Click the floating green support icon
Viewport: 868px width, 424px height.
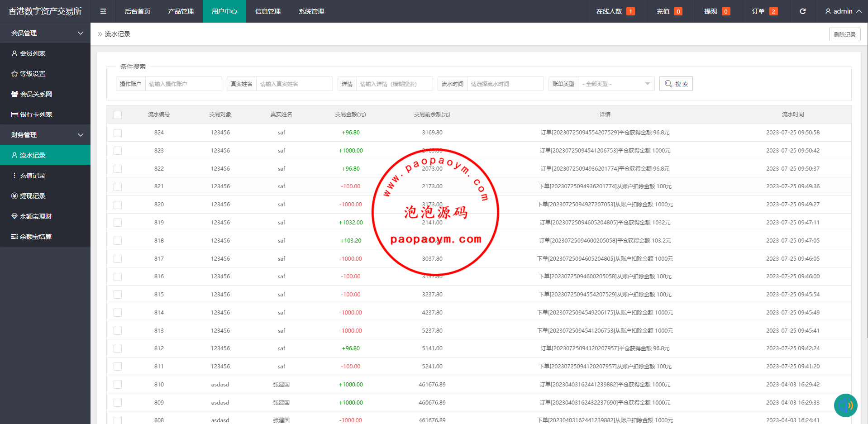tap(845, 405)
